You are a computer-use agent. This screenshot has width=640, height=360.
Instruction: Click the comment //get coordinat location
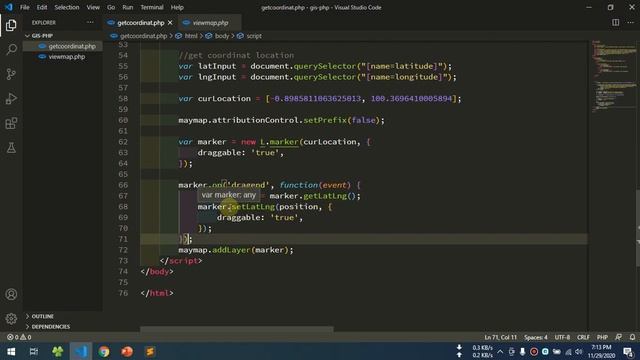coord(236,55)
